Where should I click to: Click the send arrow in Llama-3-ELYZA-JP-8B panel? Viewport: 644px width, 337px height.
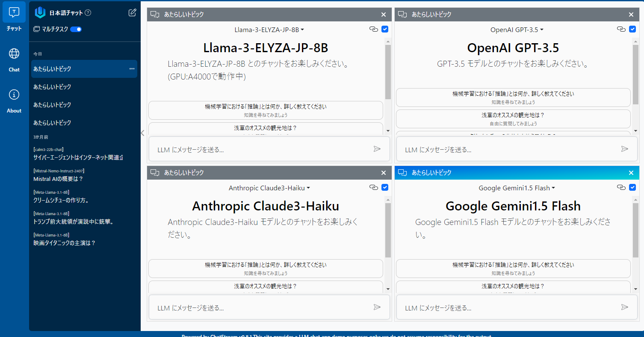pos(377,149)
